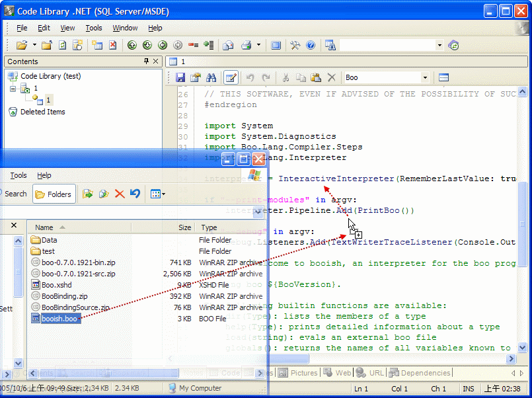This screenshot has height=398, width=532.
Task: Select the booish.boo file
Action: coord(56,319)
